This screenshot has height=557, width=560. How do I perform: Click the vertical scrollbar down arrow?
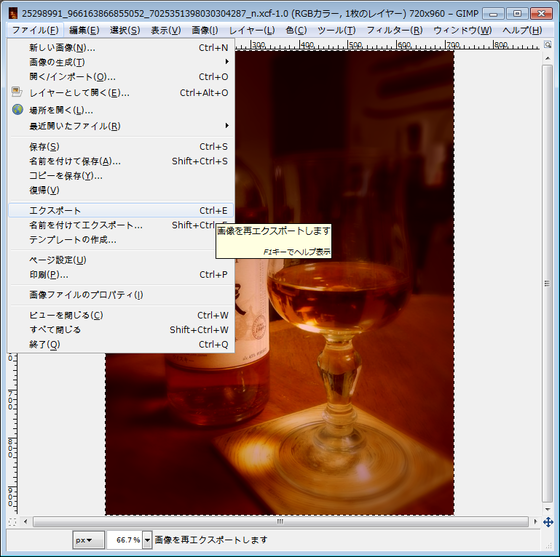[548, 509]
